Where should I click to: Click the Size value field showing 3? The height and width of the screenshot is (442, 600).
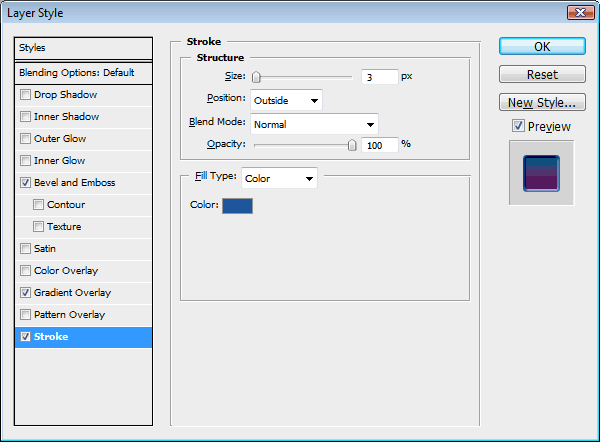click(380, 77)
